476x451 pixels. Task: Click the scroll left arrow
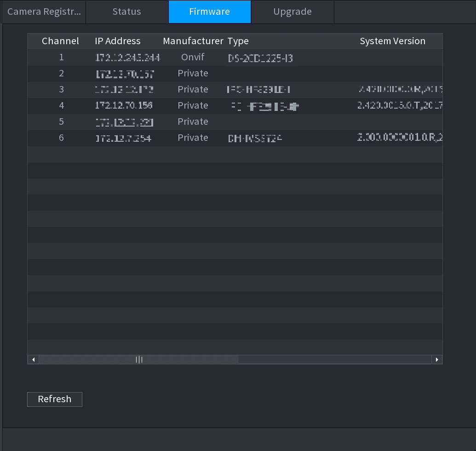pos(34,359)
